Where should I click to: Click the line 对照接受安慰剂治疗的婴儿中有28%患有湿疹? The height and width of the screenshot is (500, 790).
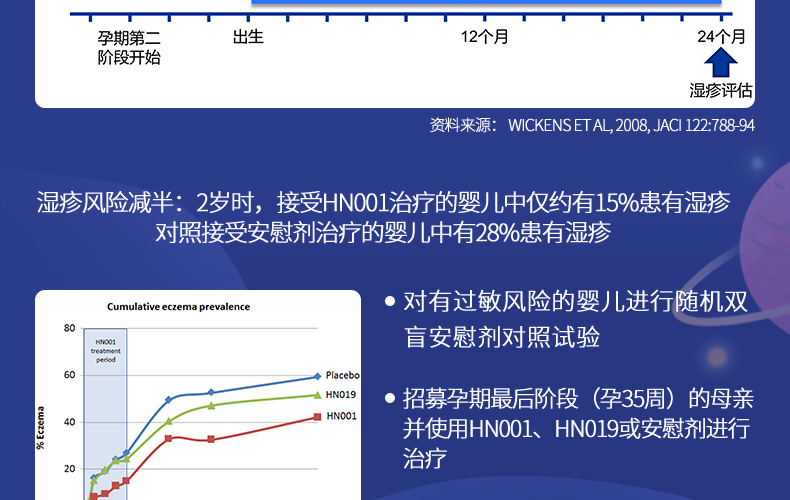pos(383,232)
